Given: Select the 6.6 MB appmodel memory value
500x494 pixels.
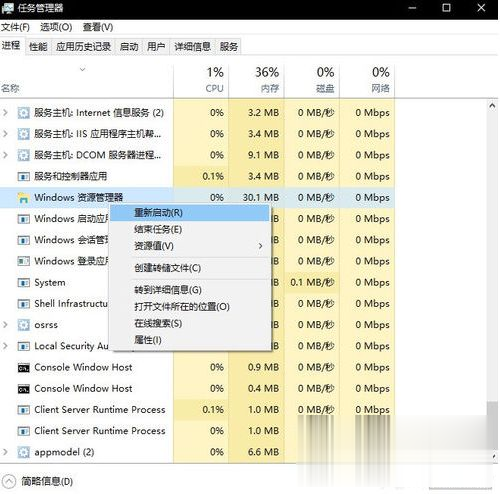Looking at the screenshot, I should (263, 452).
